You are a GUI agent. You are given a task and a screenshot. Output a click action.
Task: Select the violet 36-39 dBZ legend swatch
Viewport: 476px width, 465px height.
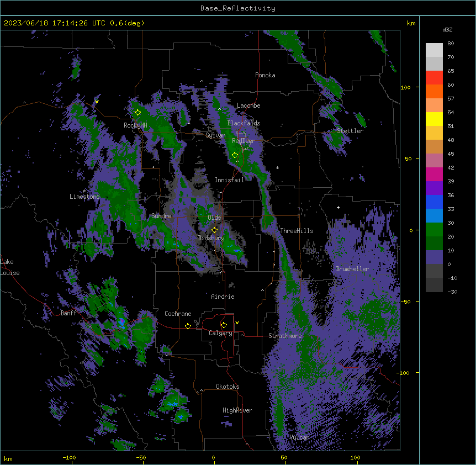pos(434,188)
